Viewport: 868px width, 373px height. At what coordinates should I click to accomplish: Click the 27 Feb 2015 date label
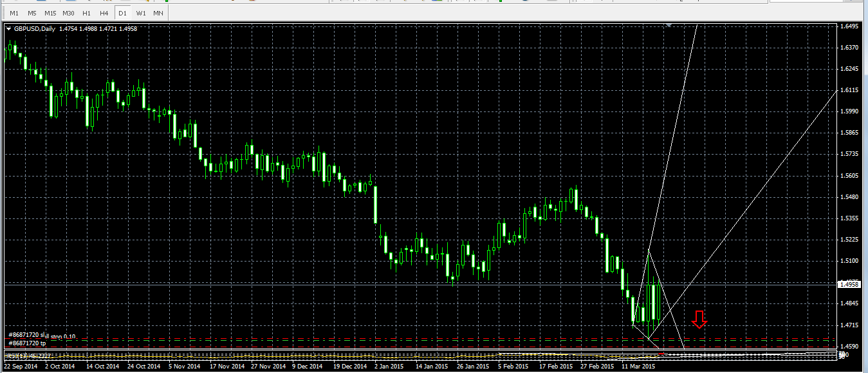[598, 366]
